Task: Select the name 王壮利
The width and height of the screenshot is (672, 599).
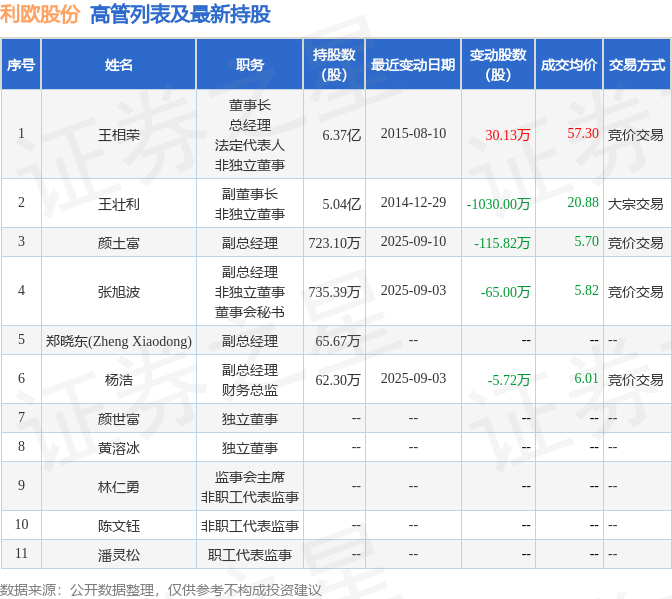Action: tap(119, 204)
